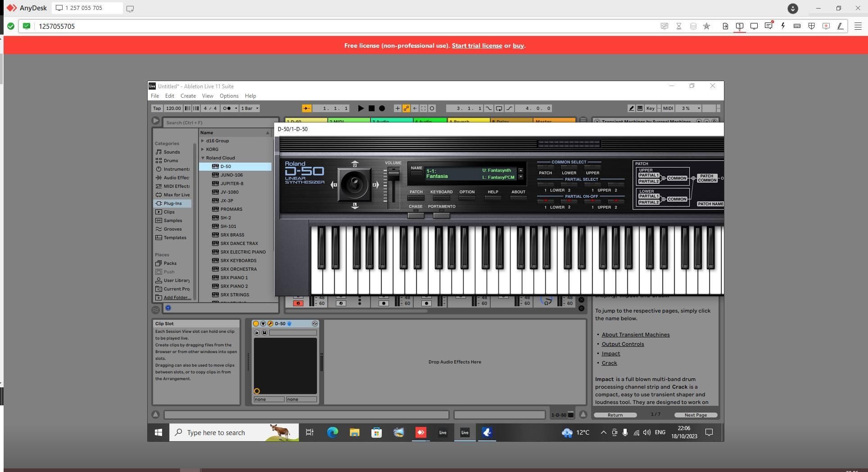Expand the KORG folder
The image size is (868, 472).
click(203, 150)
